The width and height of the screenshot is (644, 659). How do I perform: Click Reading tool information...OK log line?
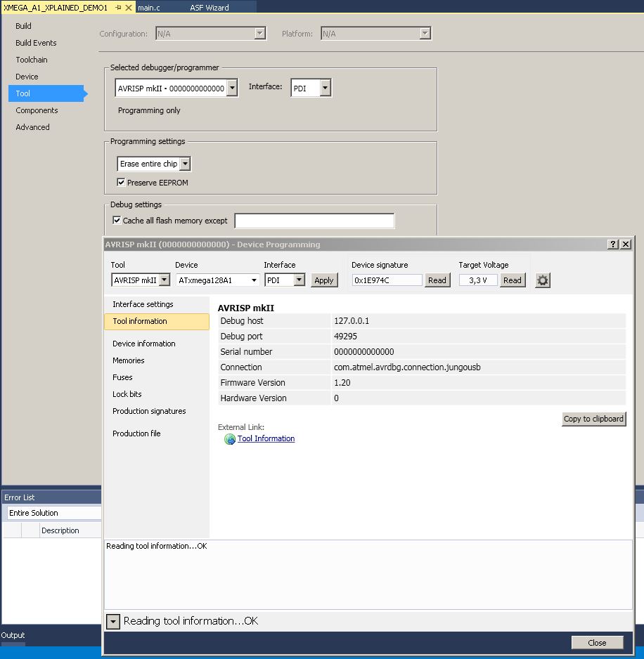pos(157,546)
